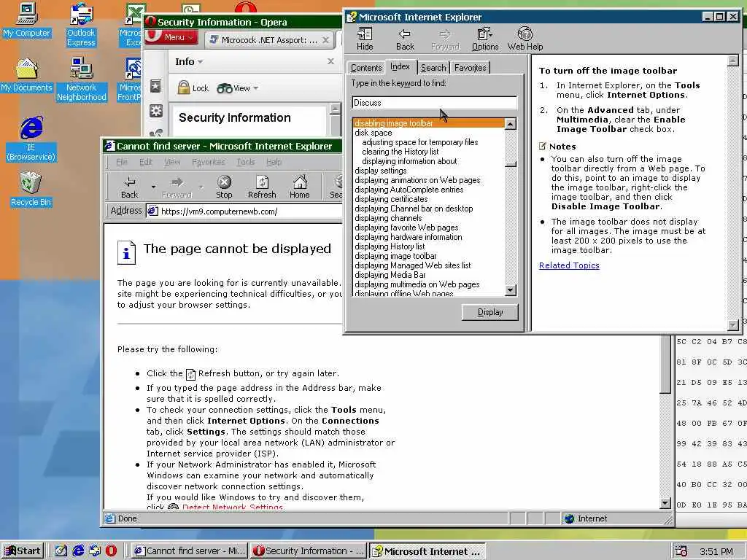Select 'displaying certificates' index entry

click(x=391, y=199)
